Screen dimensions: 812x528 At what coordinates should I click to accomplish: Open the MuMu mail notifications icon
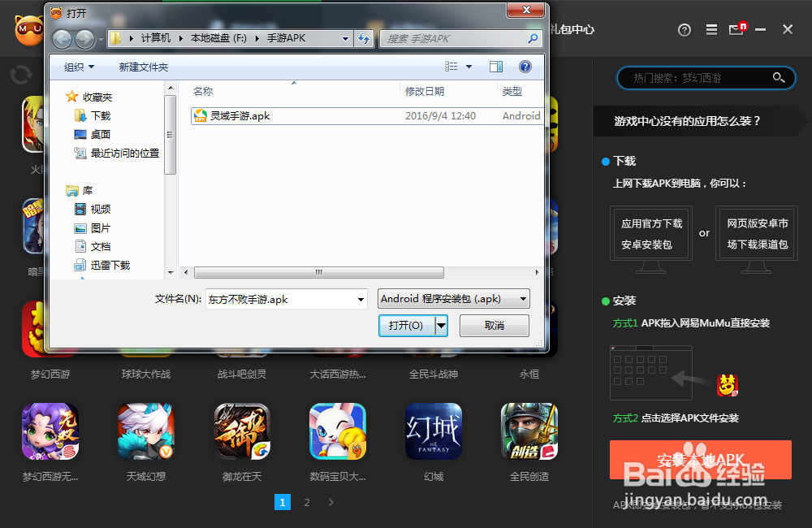point(737,28)
